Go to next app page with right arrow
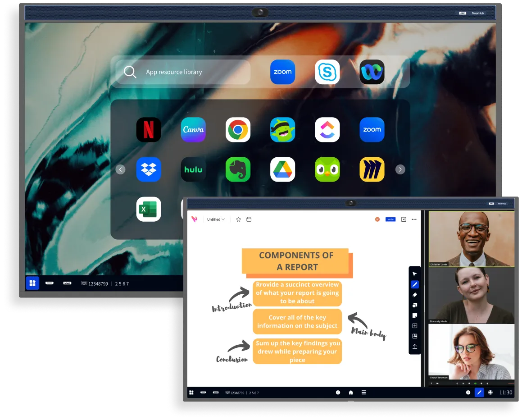Image resolution: width=522 pixels, height=420 pixels. [400, 169]
